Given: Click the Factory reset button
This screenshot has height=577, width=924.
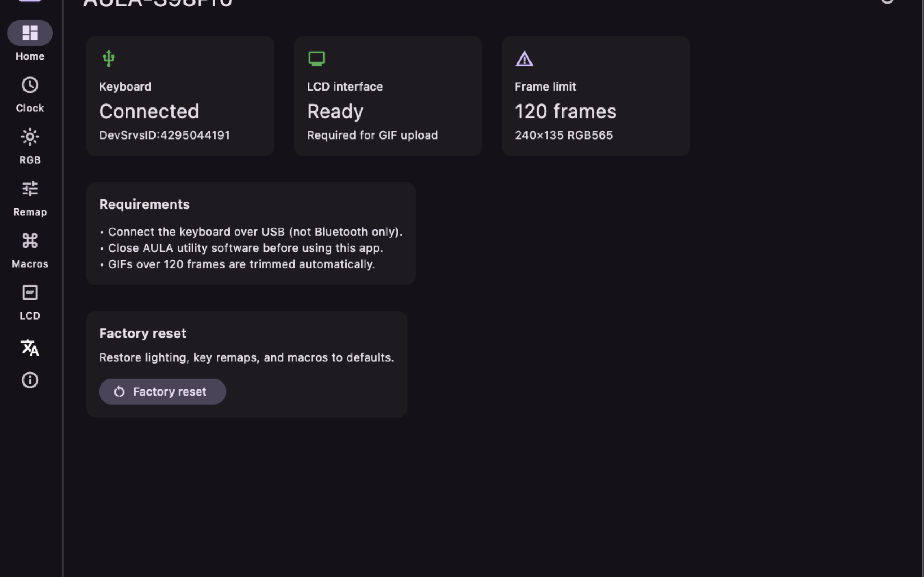Looking at the screenshot, I should tap(162, 392).
